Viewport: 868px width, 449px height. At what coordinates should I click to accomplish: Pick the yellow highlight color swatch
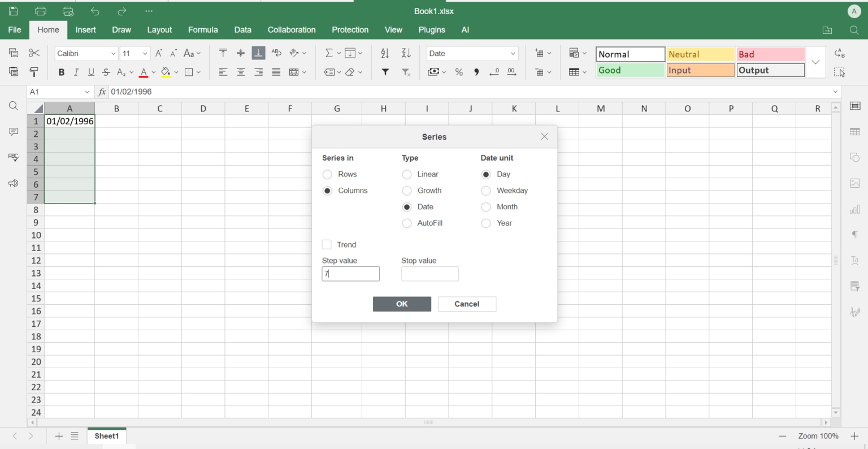tap(167, 72)
